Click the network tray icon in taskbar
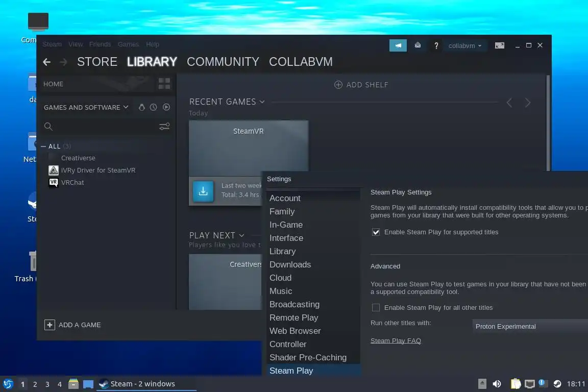Screen dimensions: 588x392 click(x=529, y=384)
